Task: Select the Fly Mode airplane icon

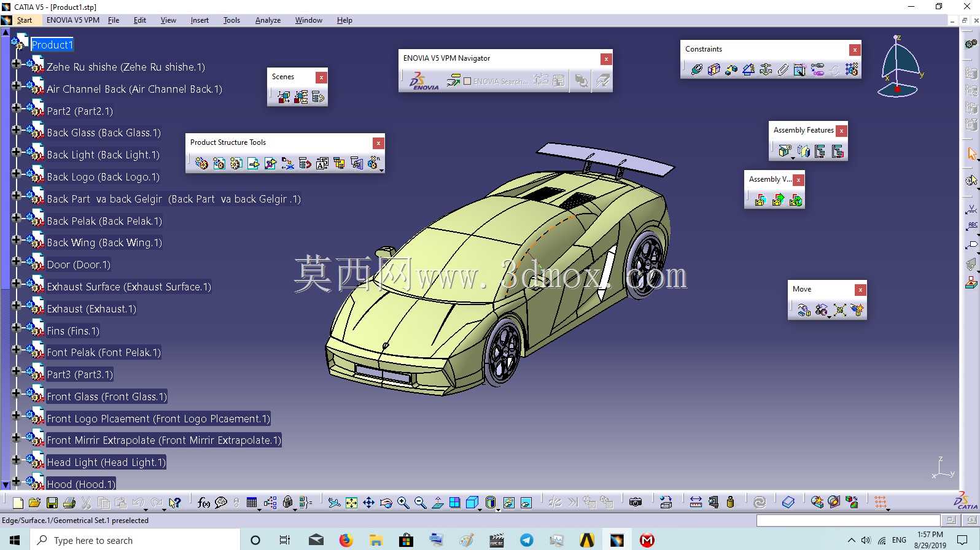Action: point(334,503)
